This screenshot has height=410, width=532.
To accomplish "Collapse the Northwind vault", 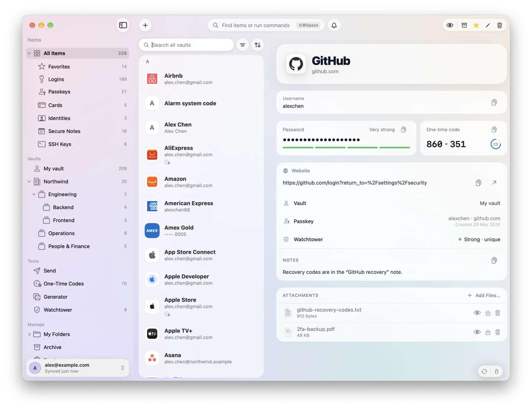I will (x=29, y=182).
